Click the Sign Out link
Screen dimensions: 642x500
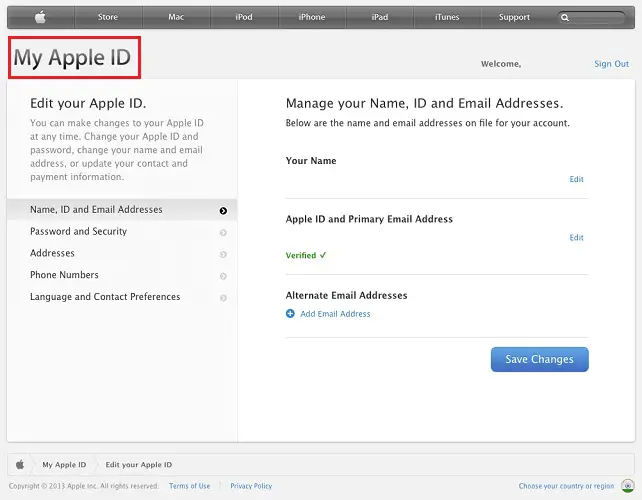(612, 64)
